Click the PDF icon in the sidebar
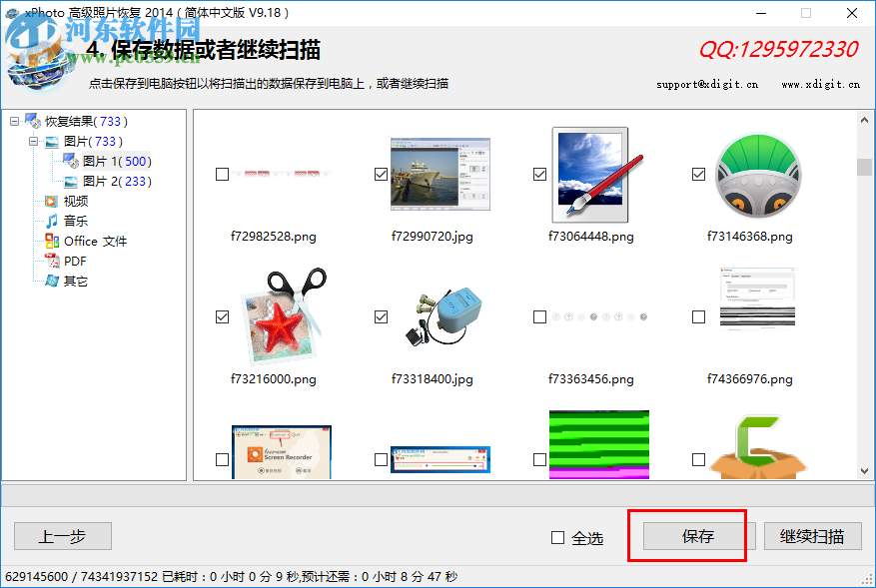The height and width of the screenshot is (588, 876). pos(52,260)
